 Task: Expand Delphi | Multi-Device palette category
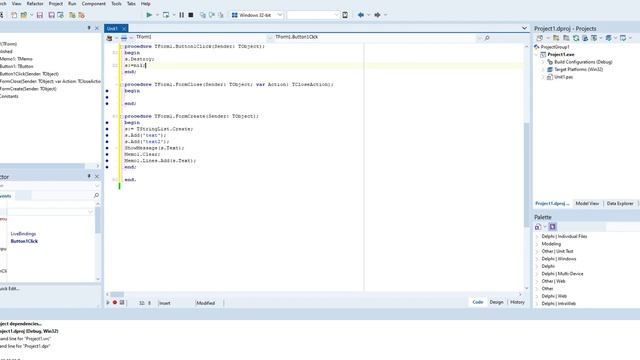tap(537, 274)
